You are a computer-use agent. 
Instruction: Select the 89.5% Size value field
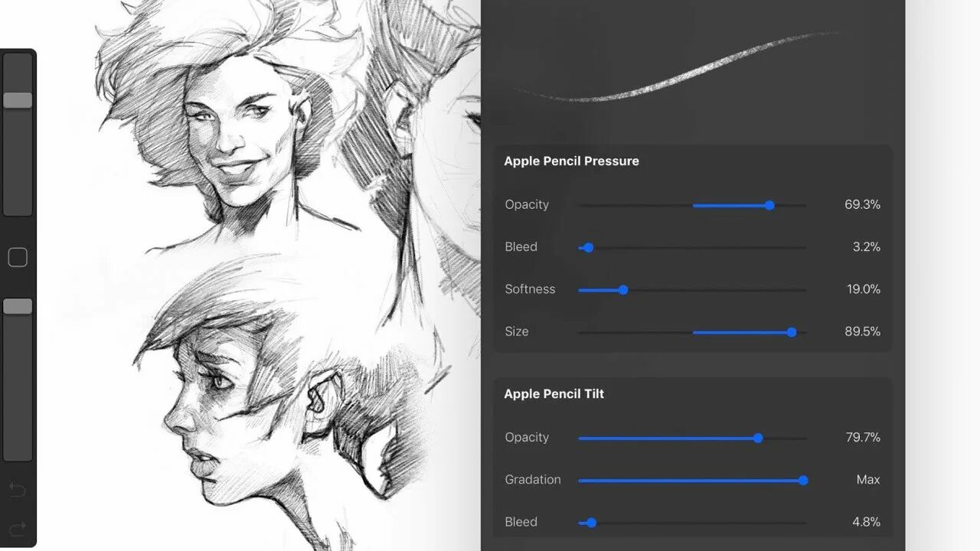click(x=862, y=331)
